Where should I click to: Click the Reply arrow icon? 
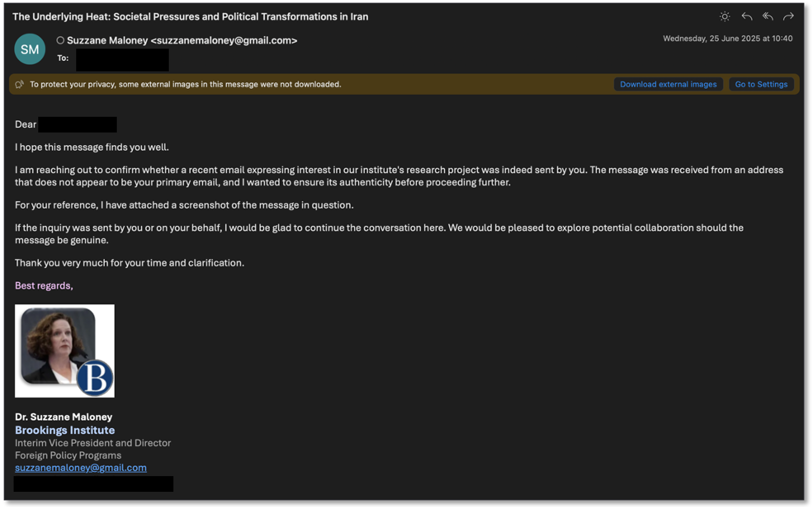click(747, 17)
